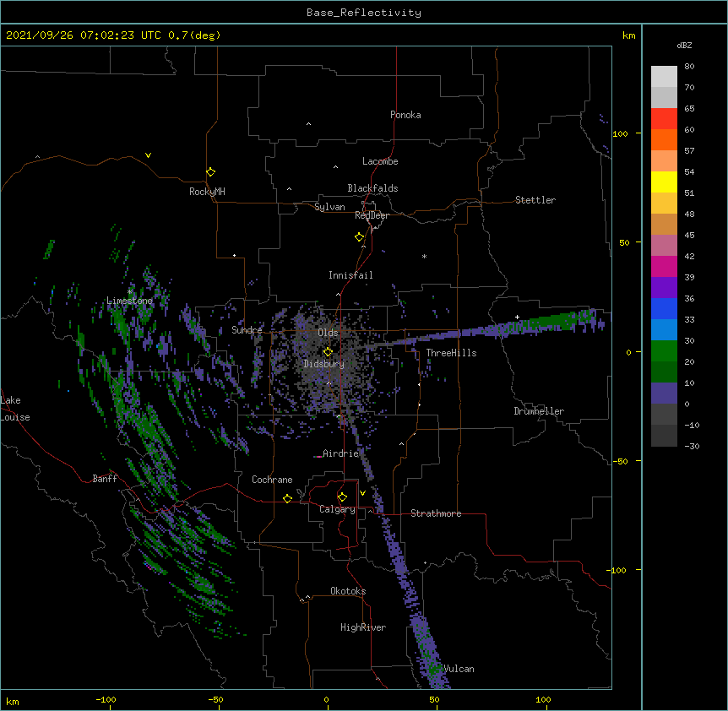Click the Olds label

click(x=328, y=333)
